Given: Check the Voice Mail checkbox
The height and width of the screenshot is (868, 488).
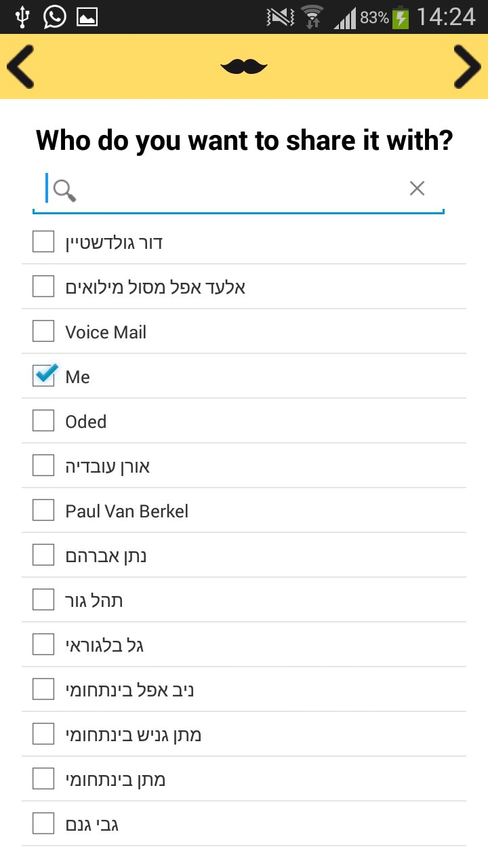Looking at the screenshot, I should 43,331.
